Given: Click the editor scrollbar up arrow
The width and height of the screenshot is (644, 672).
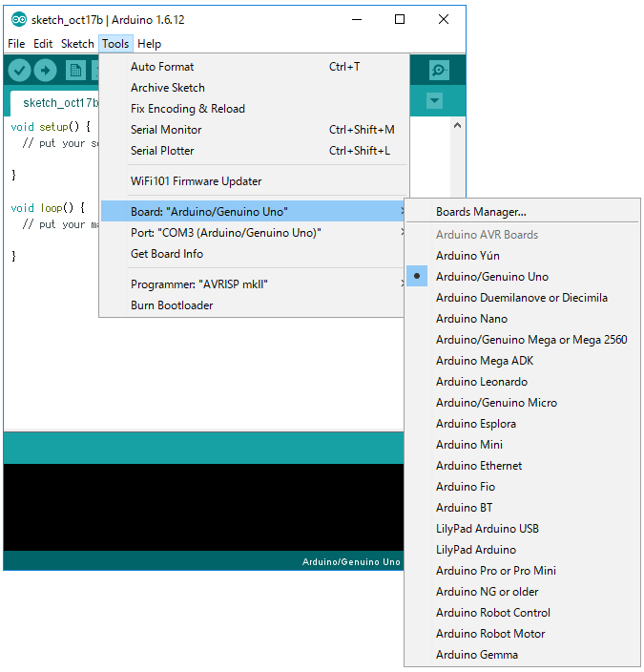Looking at the screenshot, I should pos(458,126).
